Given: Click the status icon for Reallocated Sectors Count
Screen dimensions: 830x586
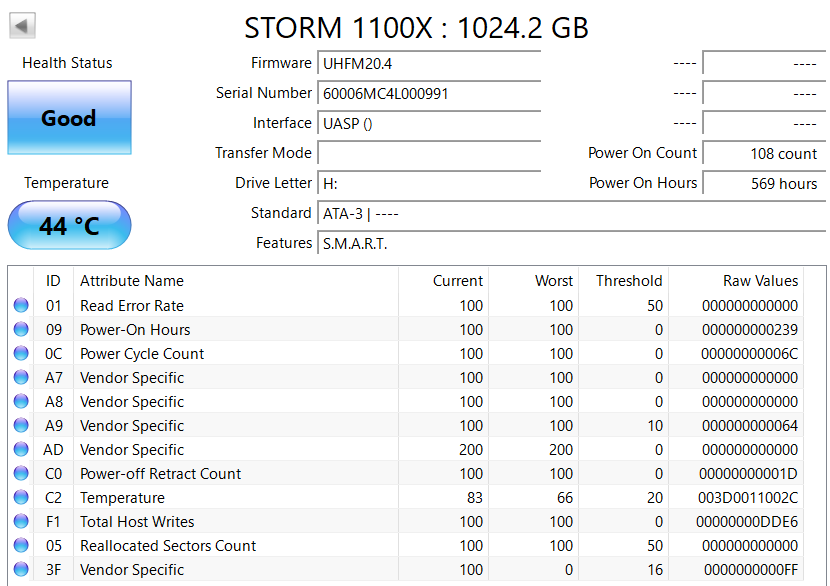Looking at the screenshot, I should [x=21, y=545].
